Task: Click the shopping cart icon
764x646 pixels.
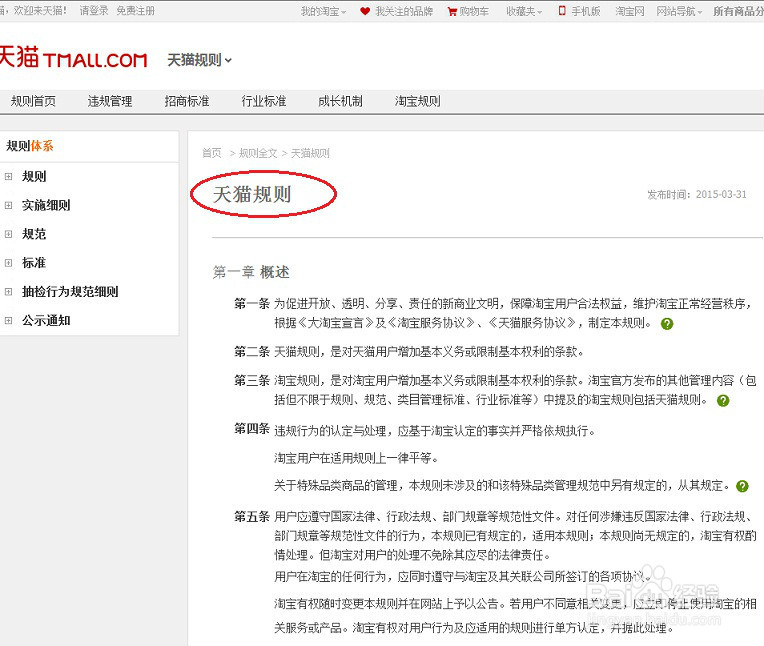Action: point(452,11)
